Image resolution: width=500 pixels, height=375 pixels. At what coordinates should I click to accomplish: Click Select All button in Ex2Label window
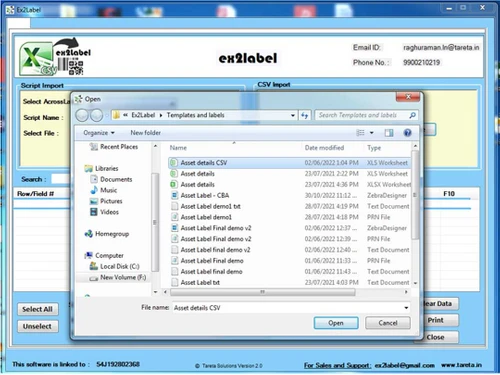(37, 309)
